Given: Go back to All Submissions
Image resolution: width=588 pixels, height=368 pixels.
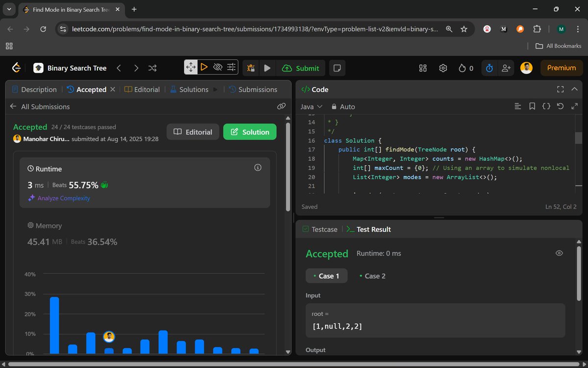Looking at the screenshot, I should point(40,106).
